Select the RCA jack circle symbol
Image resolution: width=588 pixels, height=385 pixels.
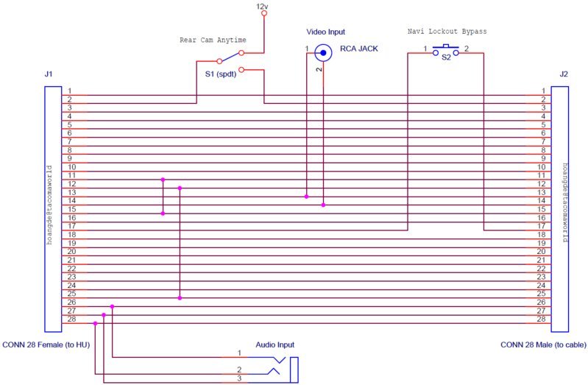[323, 53]
